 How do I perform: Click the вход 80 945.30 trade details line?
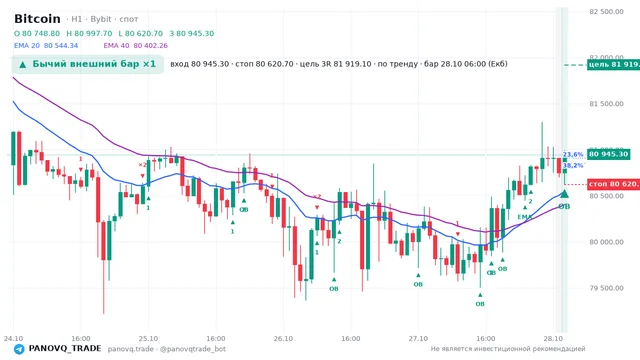(339, 64)
